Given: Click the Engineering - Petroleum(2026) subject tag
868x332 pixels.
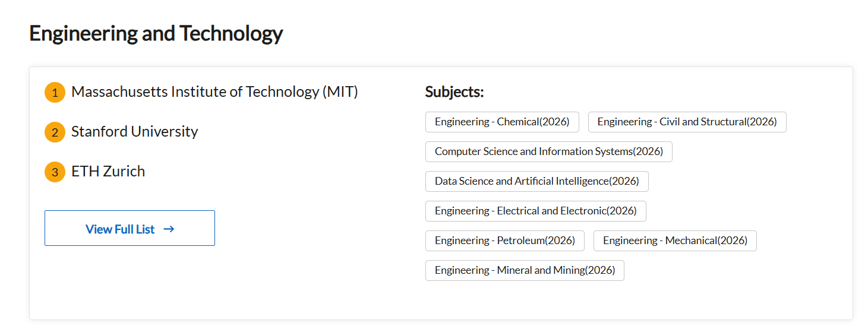Looking at the screenshot, I should [x=504, y=241].
